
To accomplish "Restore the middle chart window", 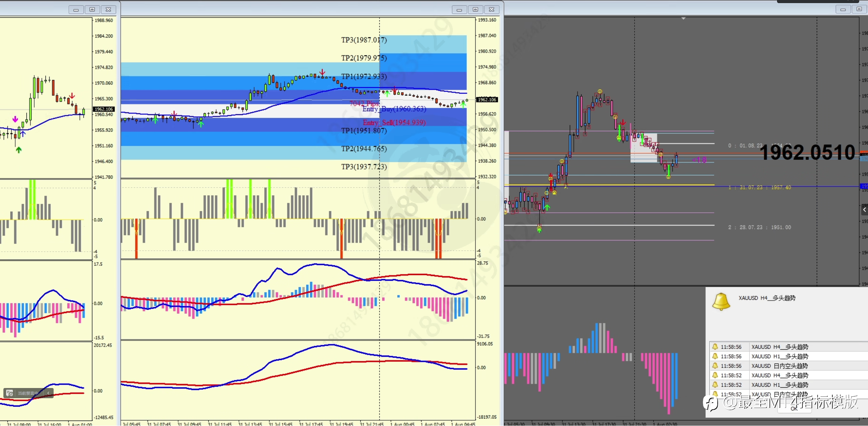I will [475, 9].
